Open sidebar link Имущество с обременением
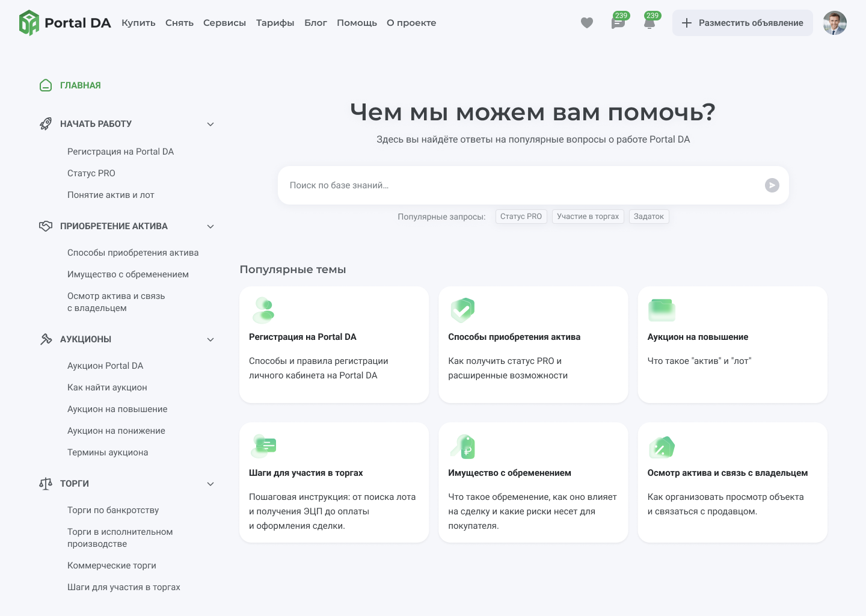The image size is (866, 616). [128, 274]
